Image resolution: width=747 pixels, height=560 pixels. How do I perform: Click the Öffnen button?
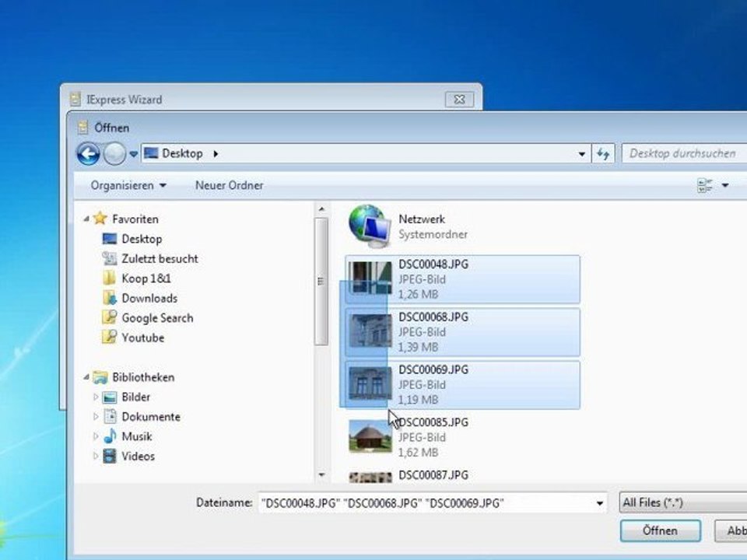click(x=661, y=530)
